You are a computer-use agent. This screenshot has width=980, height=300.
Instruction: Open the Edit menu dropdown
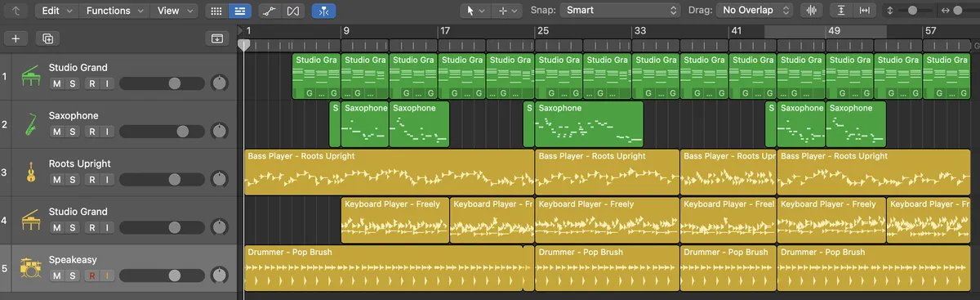coord(57,11)
